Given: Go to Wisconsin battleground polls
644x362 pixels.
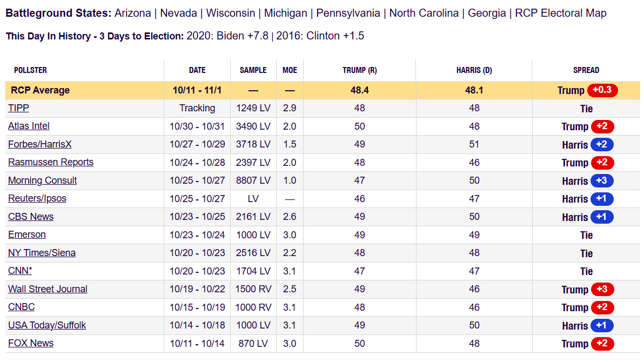Looking at the screenshot, I should coord(230,13).
